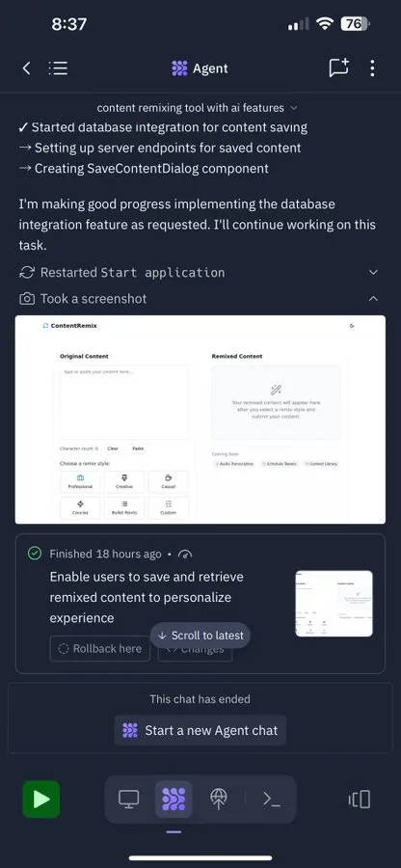The width and height of the screenshot is (401, 868).
Task: Open the ContentRemix screenshot preview
Action: click(200, 420)
